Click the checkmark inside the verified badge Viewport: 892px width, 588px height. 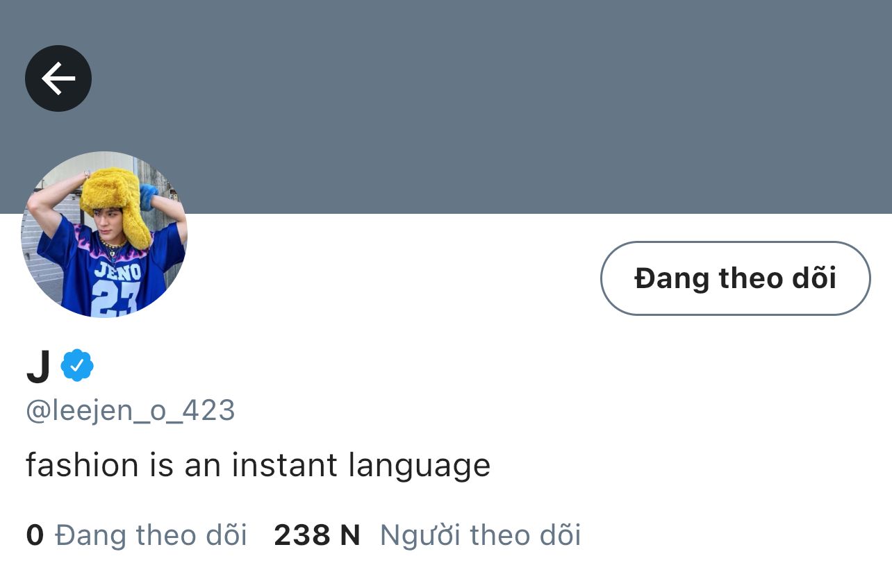77,366
